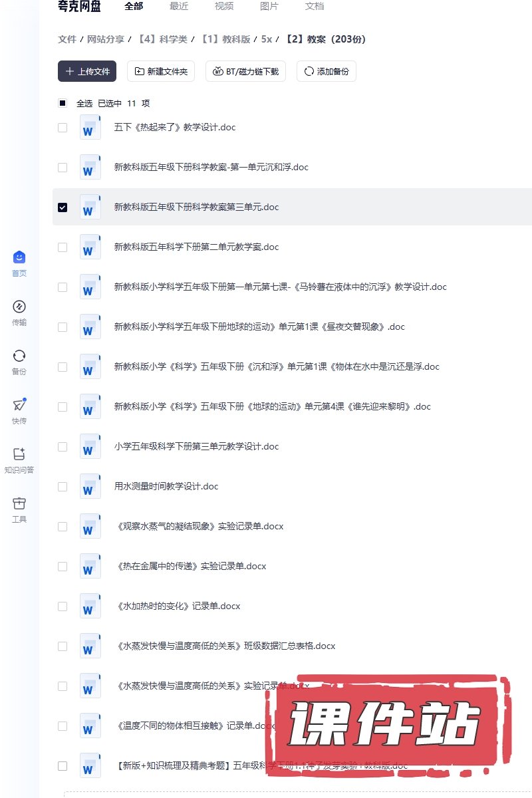The image size is (532, 798).
Task: Open the 传输 transfer sidebar icon
Action: 19,307
